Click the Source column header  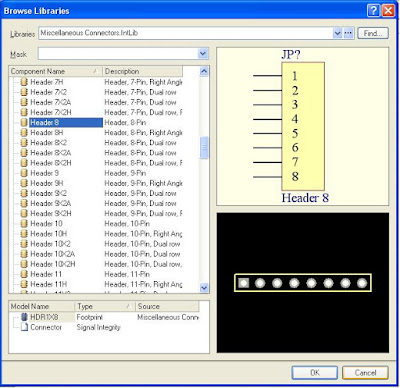click(167, 306)
